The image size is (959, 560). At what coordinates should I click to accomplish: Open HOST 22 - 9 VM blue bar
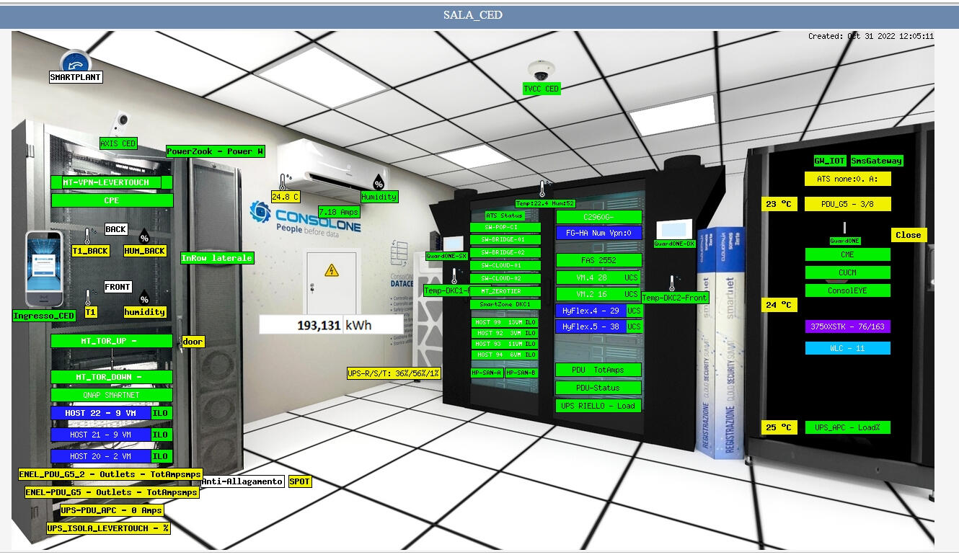coord(101,413)
